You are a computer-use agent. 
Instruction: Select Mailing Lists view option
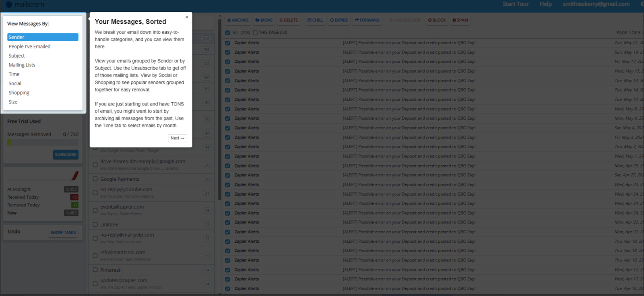pos(22,65)
